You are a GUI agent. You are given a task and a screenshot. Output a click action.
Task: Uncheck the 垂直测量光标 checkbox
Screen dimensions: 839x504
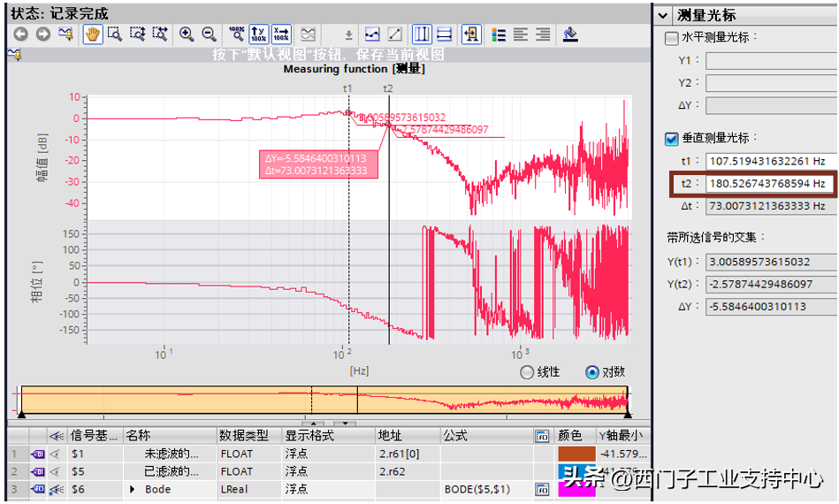[x=672, y=139]
